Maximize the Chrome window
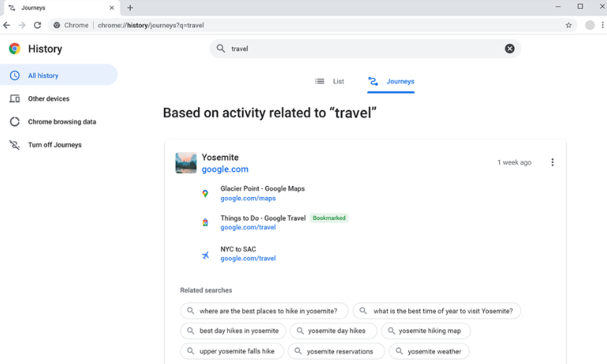This screenshot has width=607, height=364. 580,6
